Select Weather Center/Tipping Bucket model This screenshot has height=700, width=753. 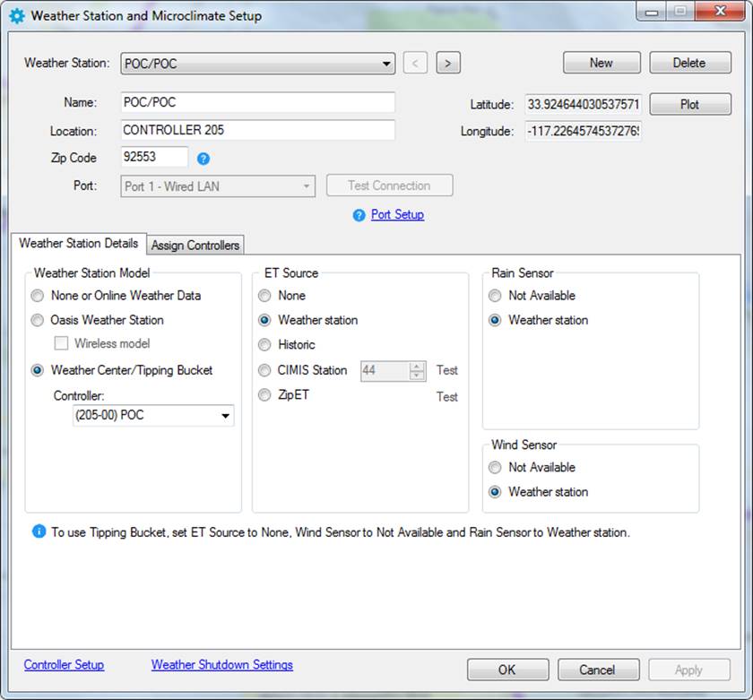click(122, 370)
